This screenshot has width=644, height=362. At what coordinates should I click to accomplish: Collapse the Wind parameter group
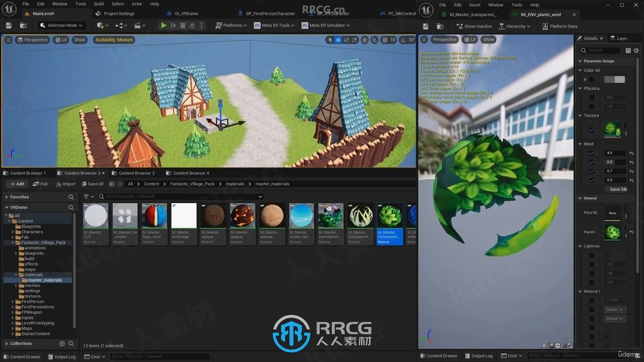tap(580, 144)
